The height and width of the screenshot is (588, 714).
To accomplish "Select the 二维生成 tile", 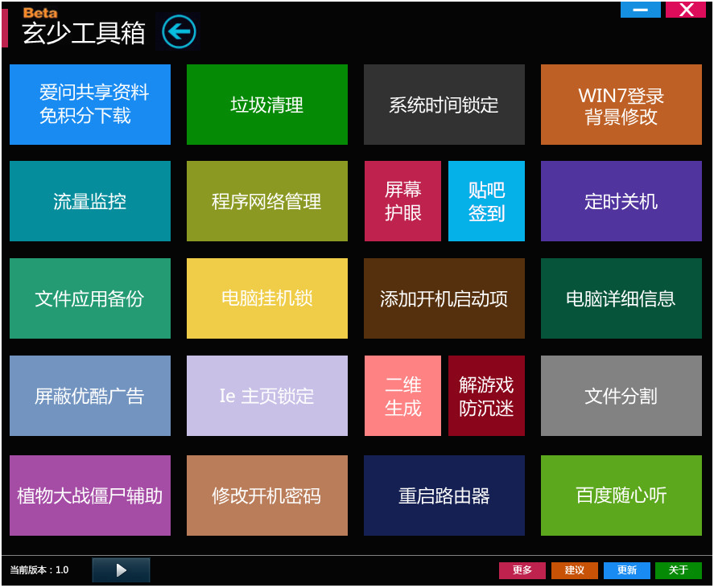I will tap(402, 396).
